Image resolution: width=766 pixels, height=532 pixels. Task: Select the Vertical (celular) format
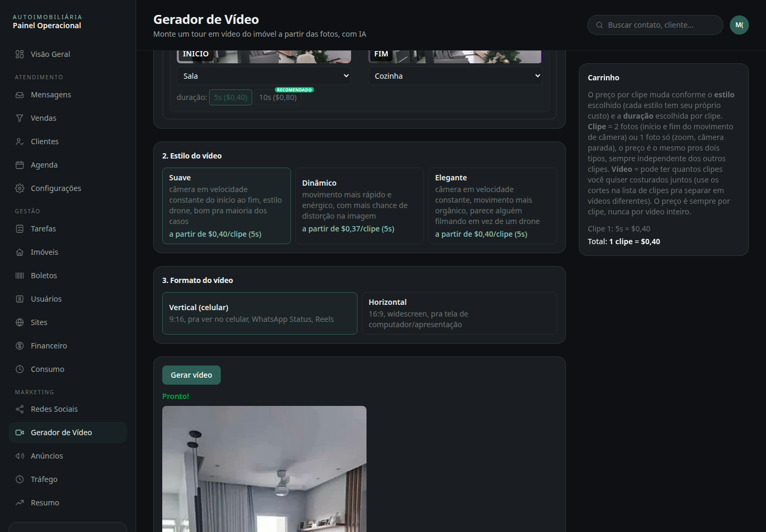[x=260, y=313]
